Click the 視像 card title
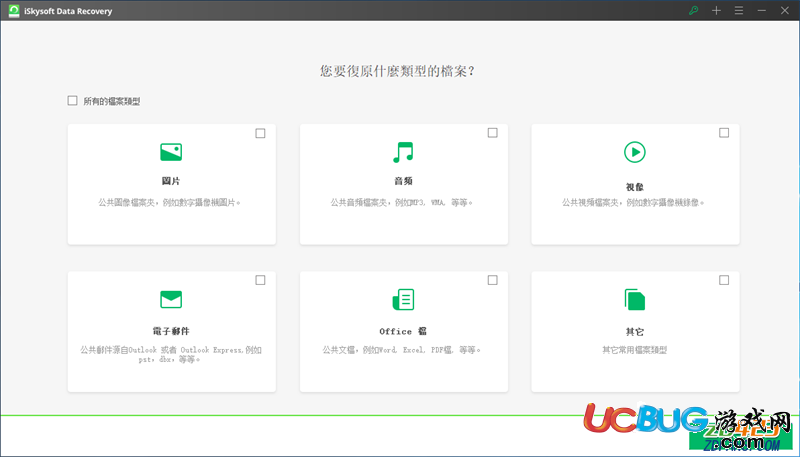This screenshot has height=457, width=800. point(635,187)
